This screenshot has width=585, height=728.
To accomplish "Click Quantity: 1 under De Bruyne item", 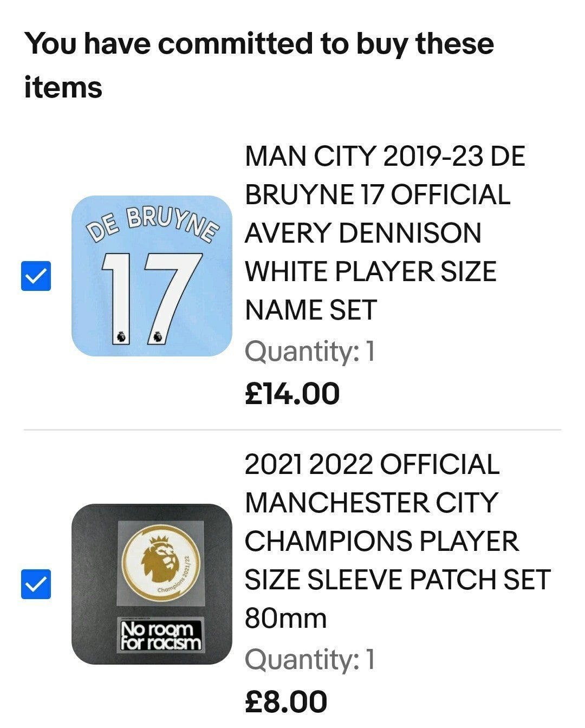I will point(310,352).
